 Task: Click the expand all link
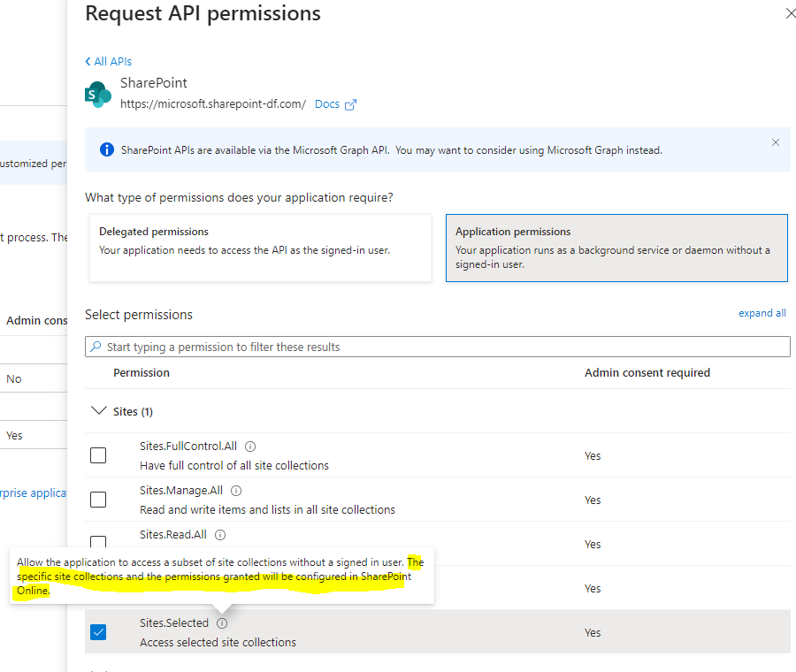(762, 313)
